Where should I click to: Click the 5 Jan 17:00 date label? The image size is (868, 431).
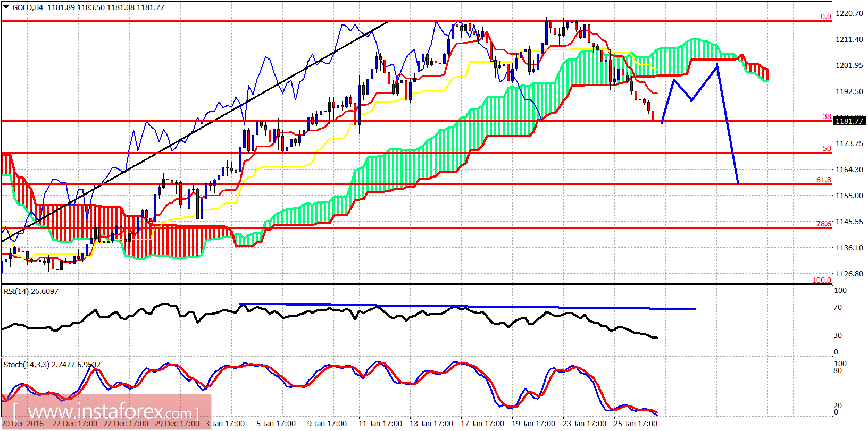point(276,424)
